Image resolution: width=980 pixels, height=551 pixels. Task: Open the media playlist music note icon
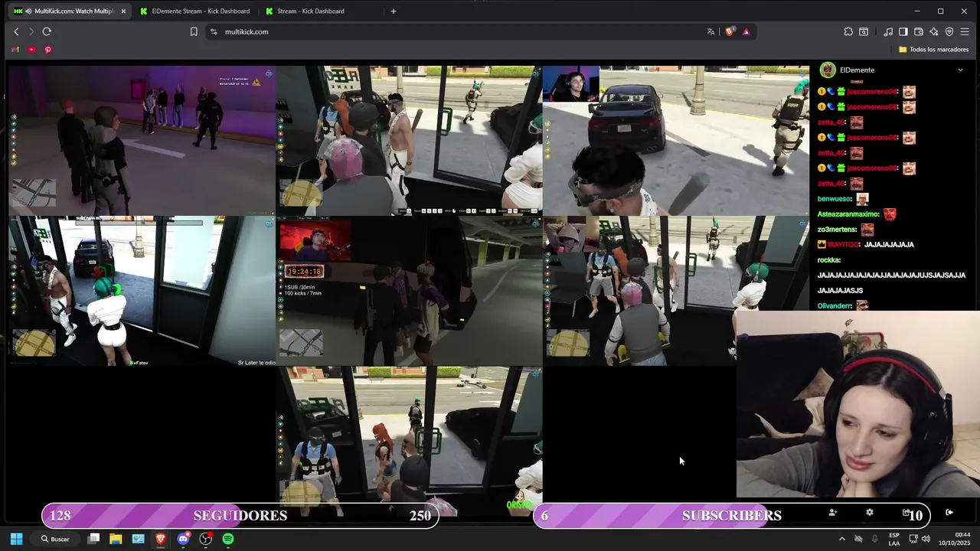[888, 31]
